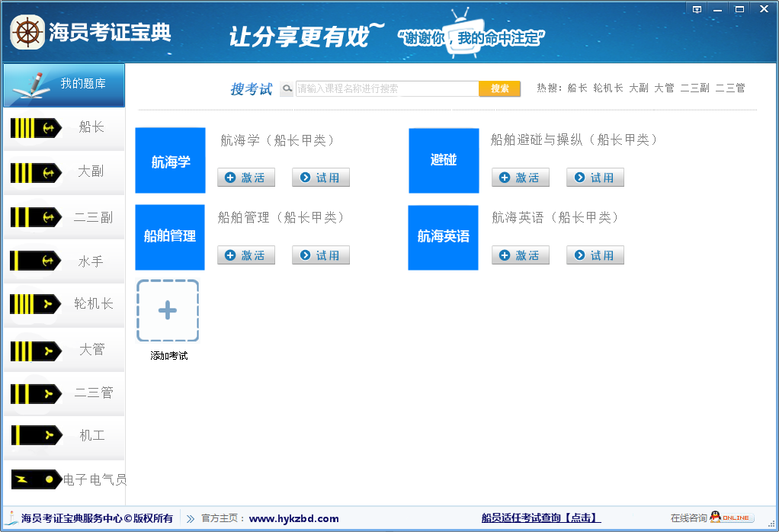Viewport: 779px width, 532px height.
Task: Click 试用 for 航海英语 course
Action: 595,255
